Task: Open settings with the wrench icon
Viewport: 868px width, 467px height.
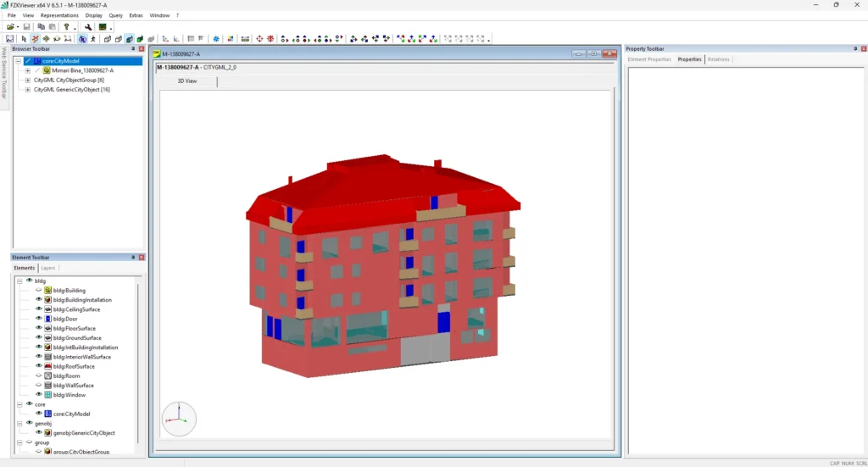Action: point(88,26)
